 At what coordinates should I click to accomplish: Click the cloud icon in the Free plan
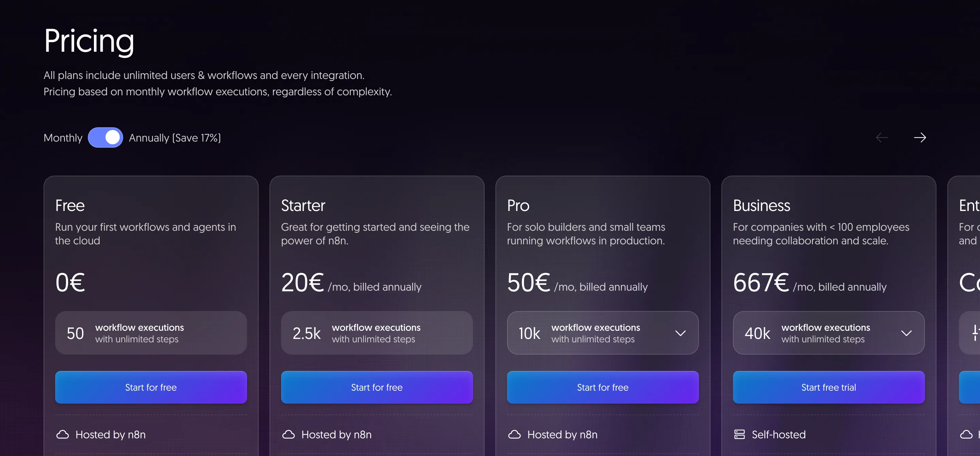tap(63, 434)
